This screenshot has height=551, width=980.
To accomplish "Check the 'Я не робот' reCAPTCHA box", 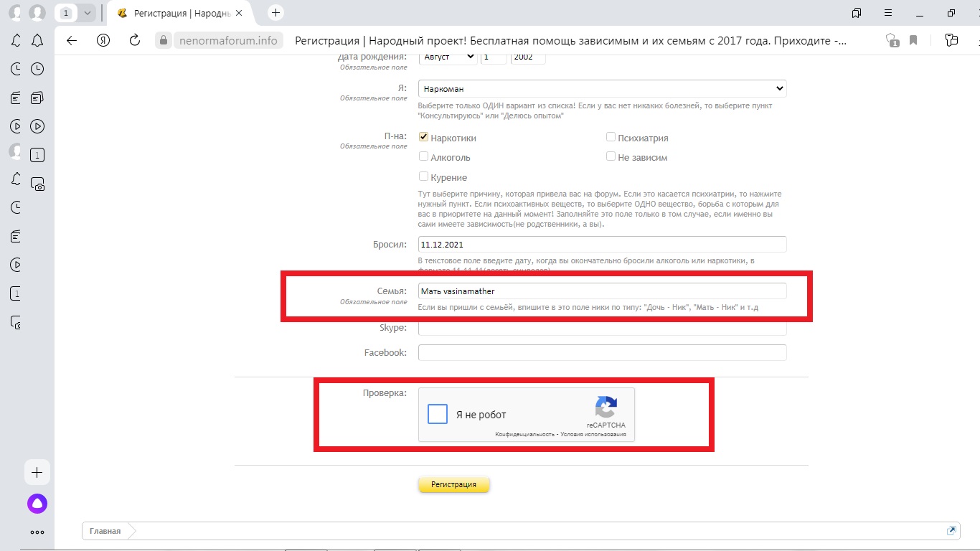I will tap(438, 415).
